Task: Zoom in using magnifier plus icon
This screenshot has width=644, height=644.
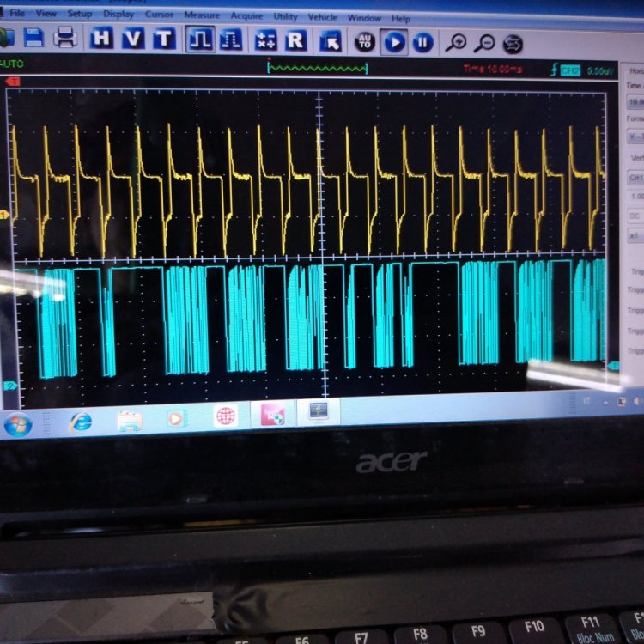Action: point(456,42)
